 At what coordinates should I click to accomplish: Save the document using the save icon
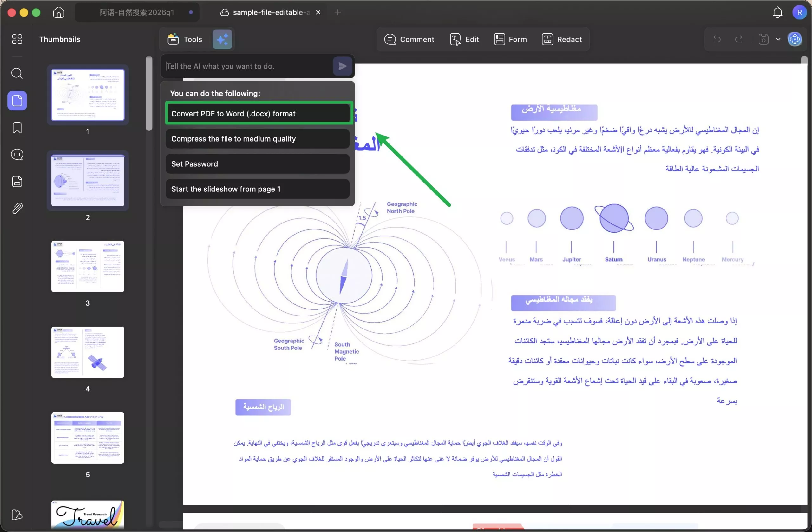(x=763, y=39)
